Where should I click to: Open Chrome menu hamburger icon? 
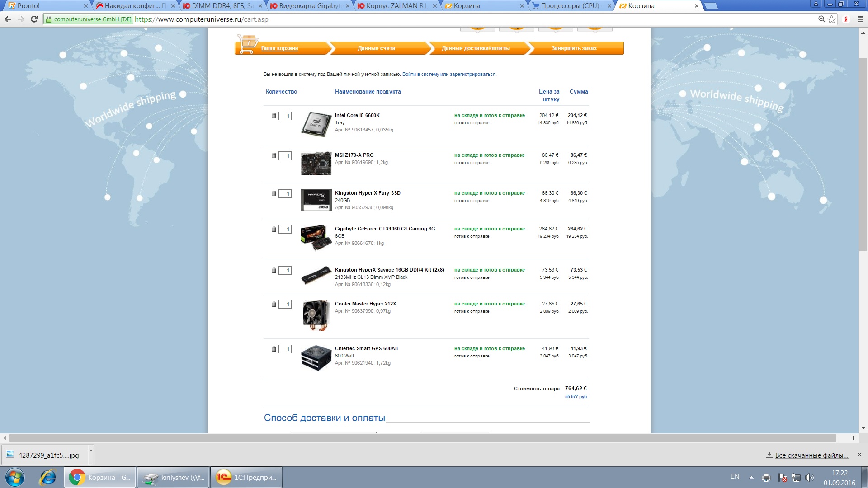[860, 19]
